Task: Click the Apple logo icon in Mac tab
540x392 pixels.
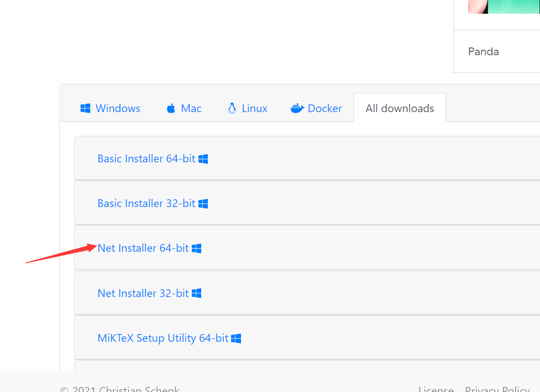Action: tap(171, 108)
